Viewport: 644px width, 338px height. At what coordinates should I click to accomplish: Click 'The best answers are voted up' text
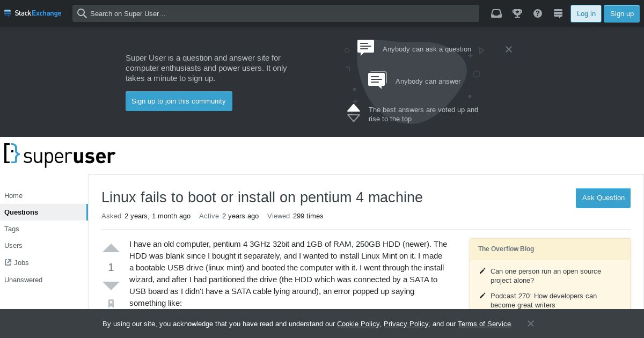(423, 114)
